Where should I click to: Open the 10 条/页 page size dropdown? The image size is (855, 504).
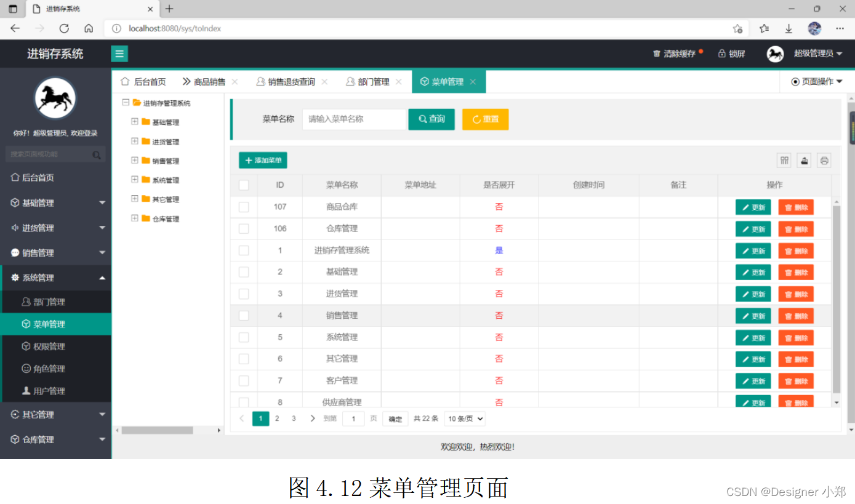(465, 418)
